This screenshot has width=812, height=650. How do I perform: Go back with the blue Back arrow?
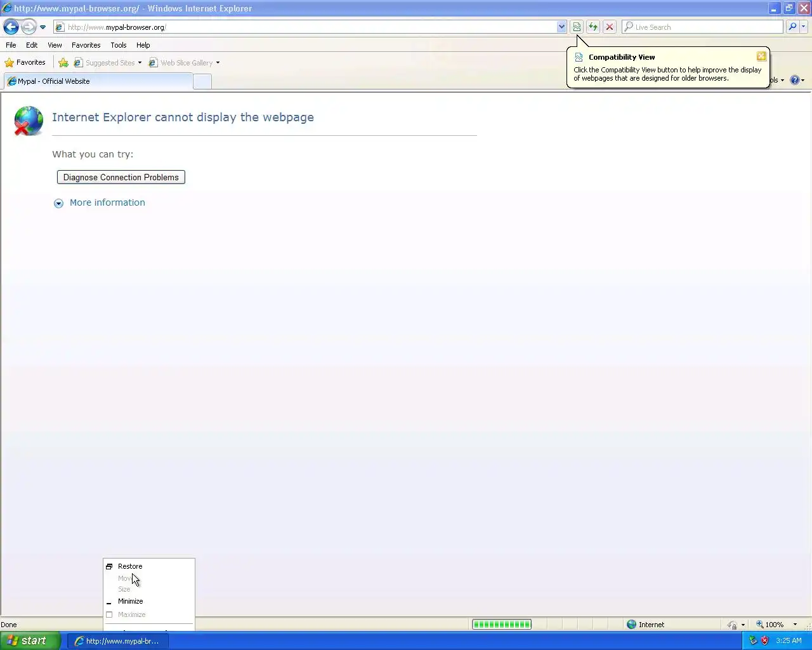[11, 27]
